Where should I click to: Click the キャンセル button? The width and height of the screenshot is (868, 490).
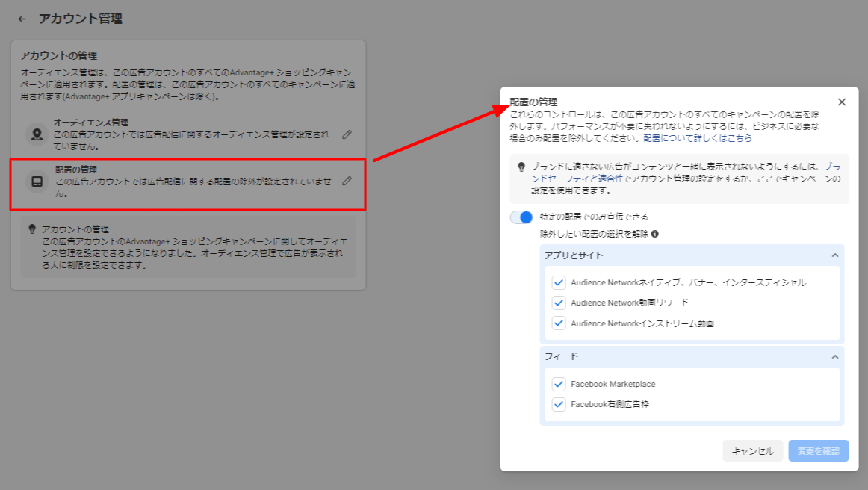coord(752,451)
